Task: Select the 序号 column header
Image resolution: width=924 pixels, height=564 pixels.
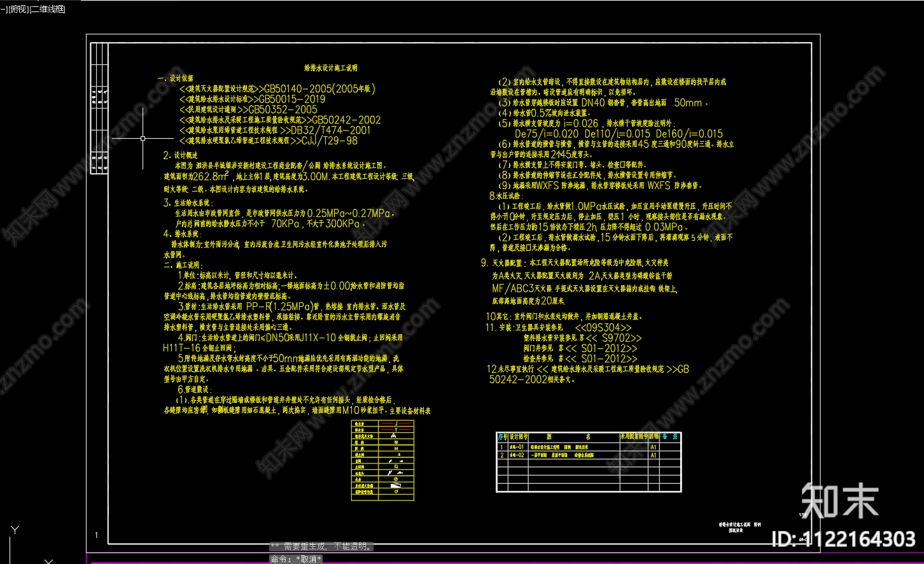Action: point(501,437)
